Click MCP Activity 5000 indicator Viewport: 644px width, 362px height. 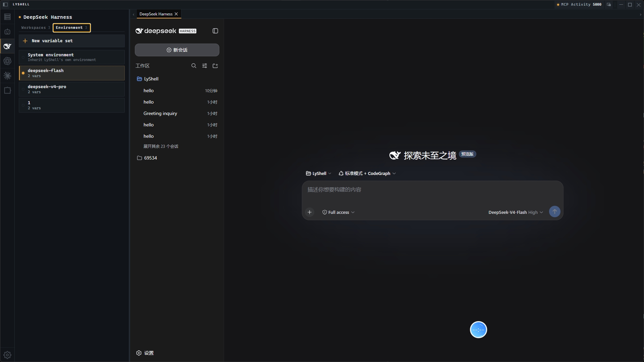click(579, 4)
